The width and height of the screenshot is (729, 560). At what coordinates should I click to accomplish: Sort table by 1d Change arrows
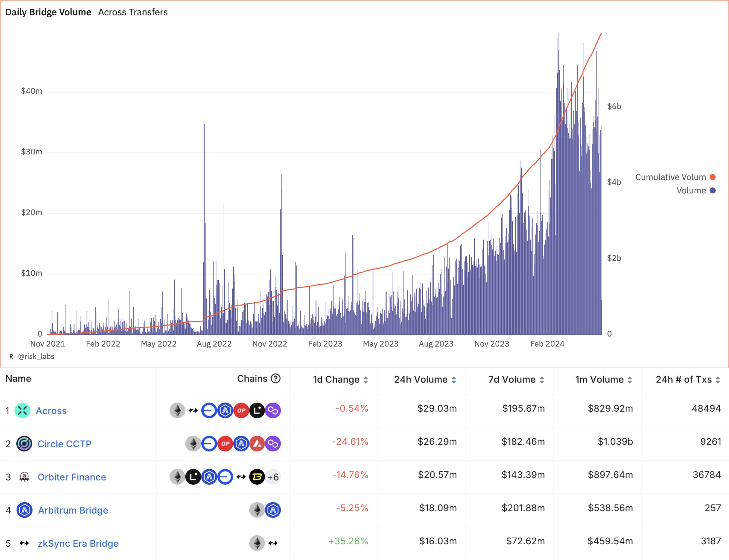[x=366, y=380]
